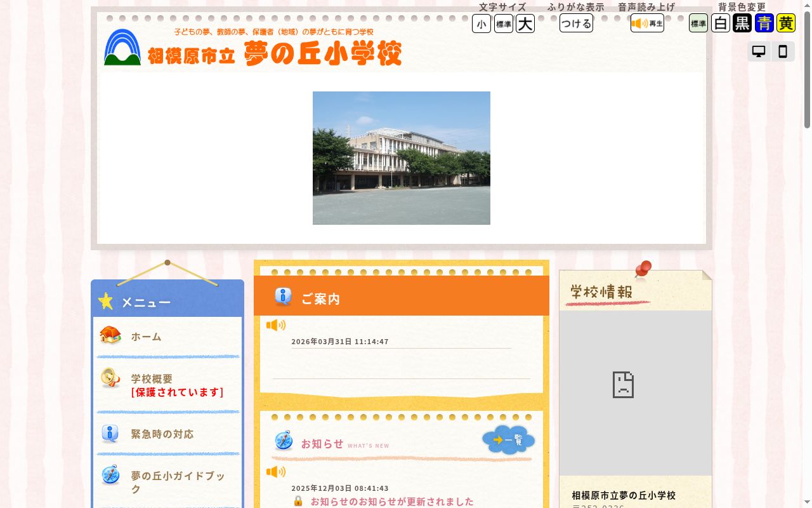Click the 相模原市立夢の丘小学校 address text
812x508 pixels.
click(x=624, y=495)
